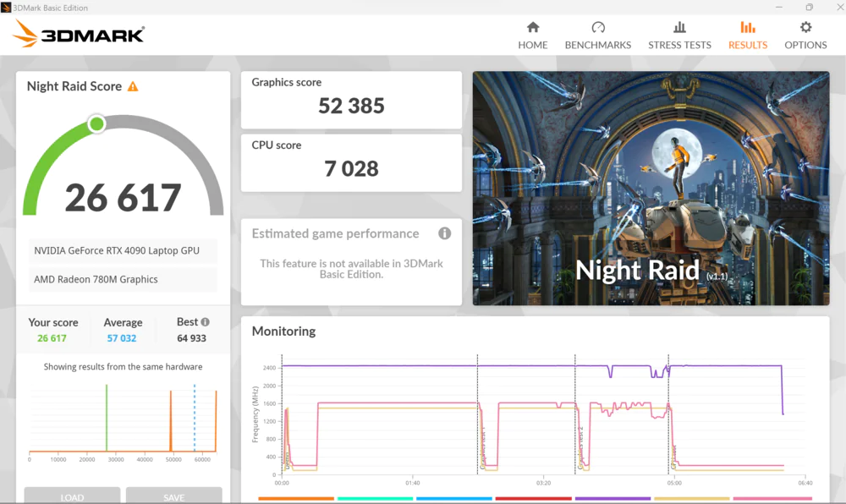846x504 pixels.
Task: Click the 3DMark logo
Action: click(78, 35)
